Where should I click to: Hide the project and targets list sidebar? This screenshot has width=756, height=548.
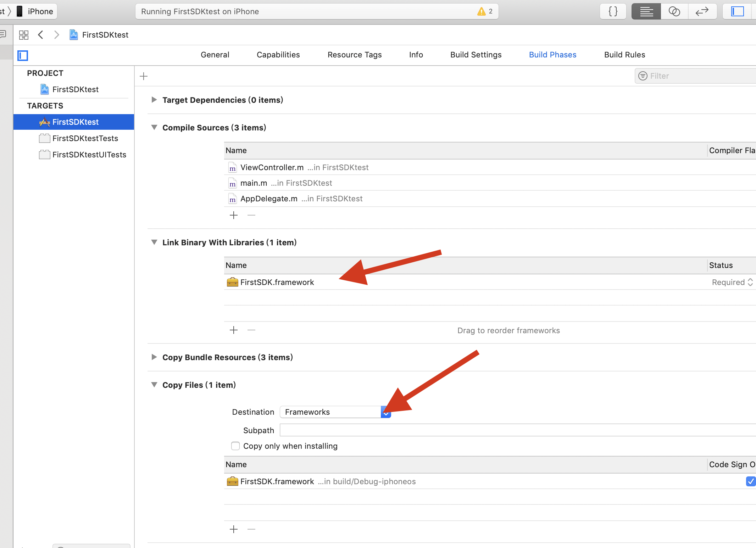(23, 55)
